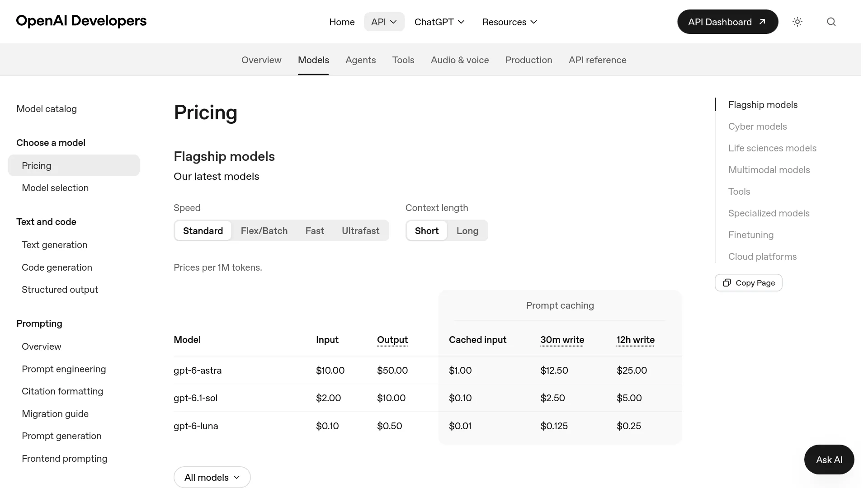Viewport: 868px width, 488px height.
Task: Jump to Cyber models section
Action: pyautogui.click(x=757, y=127)
